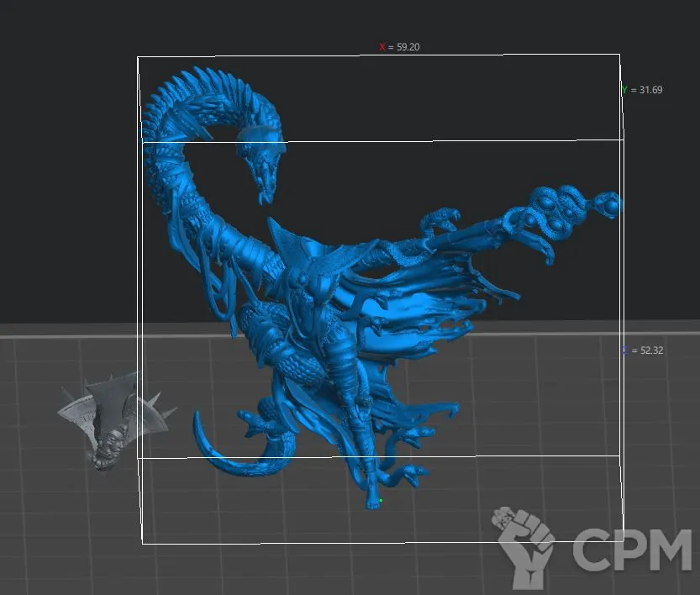The image size is (700, 595).
Task: Click the bottom-left corner of the bounding box
Action: [142, 543]
